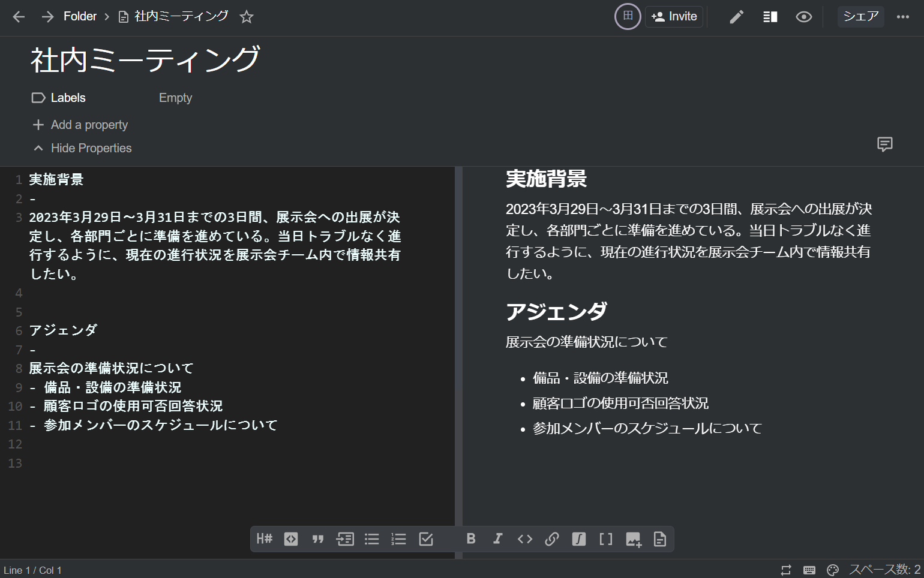Open the editor theme palette icon
The height and width of the screenshot is (578, 924).
coord(833,570)
